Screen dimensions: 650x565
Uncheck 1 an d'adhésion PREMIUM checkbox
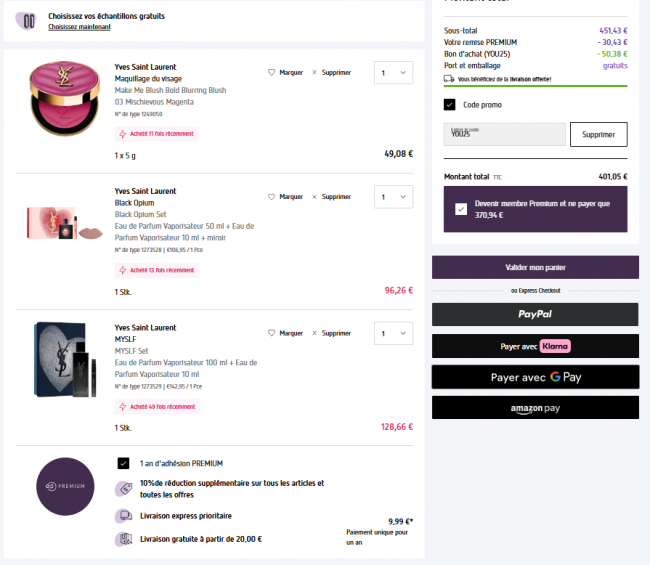(123, 463)
